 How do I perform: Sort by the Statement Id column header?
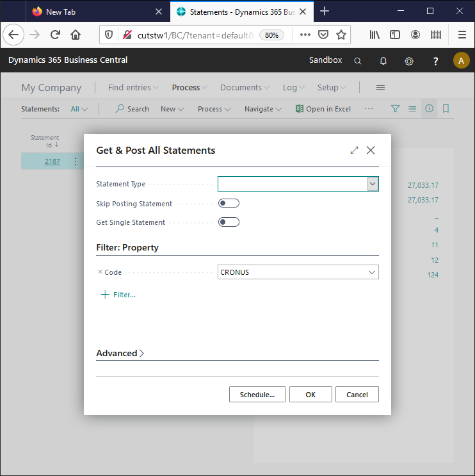[x=45, y=141]
